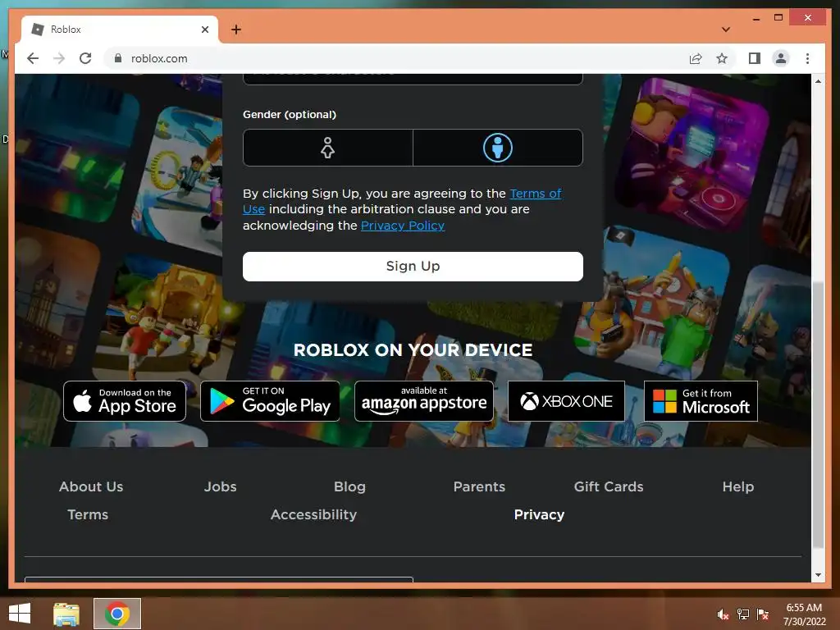The image size is (840, 630).
Task: Open Chrome three-dot menu
Action: coord(807,58)
